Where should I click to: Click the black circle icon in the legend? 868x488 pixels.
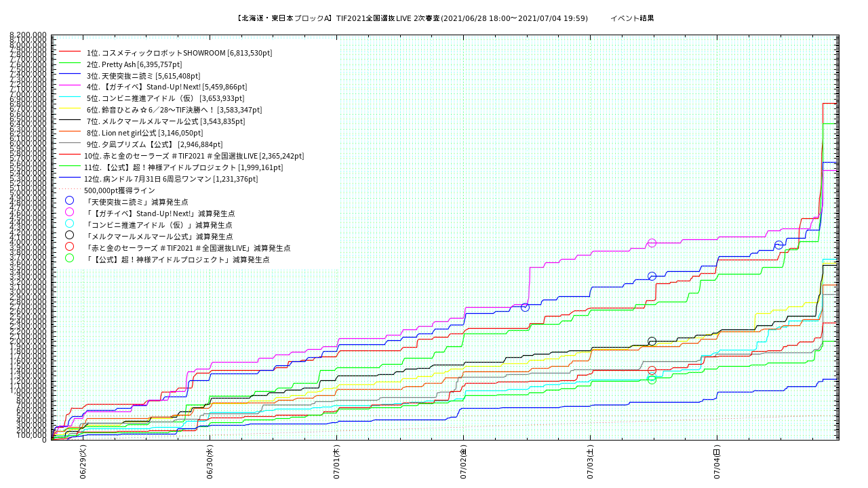coord(69,235)
